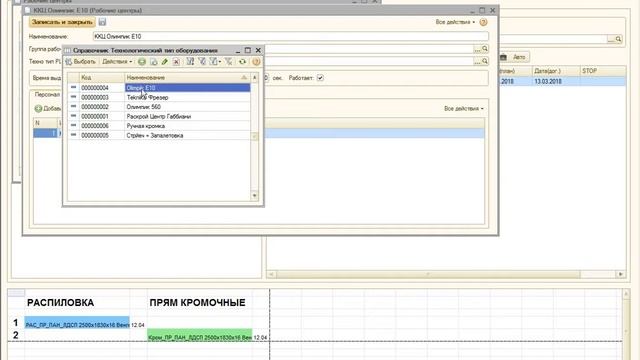
Task: Click the row icon next to code 000000002
Action: (x=73, y=107)
